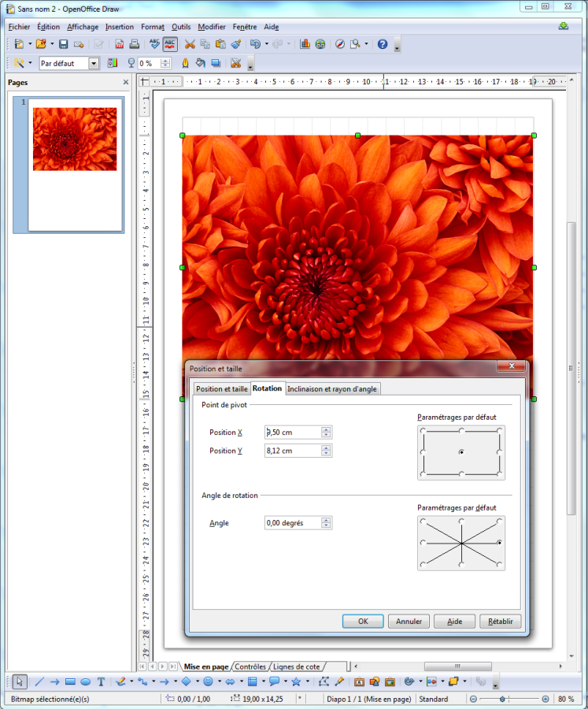Open the Modifier menu
588x709 pixels.
click(212, 27)
